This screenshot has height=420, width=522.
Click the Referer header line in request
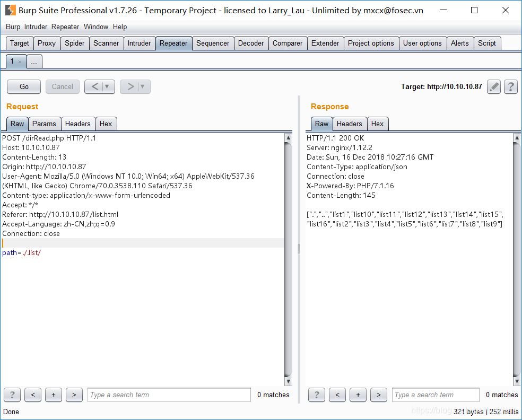(x=60, y=215)
